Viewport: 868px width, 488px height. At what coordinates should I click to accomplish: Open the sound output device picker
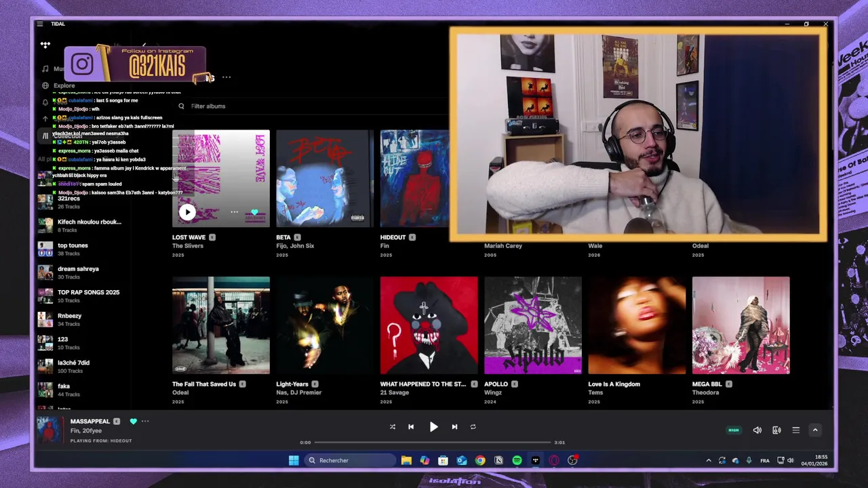(x=776, y=430)
